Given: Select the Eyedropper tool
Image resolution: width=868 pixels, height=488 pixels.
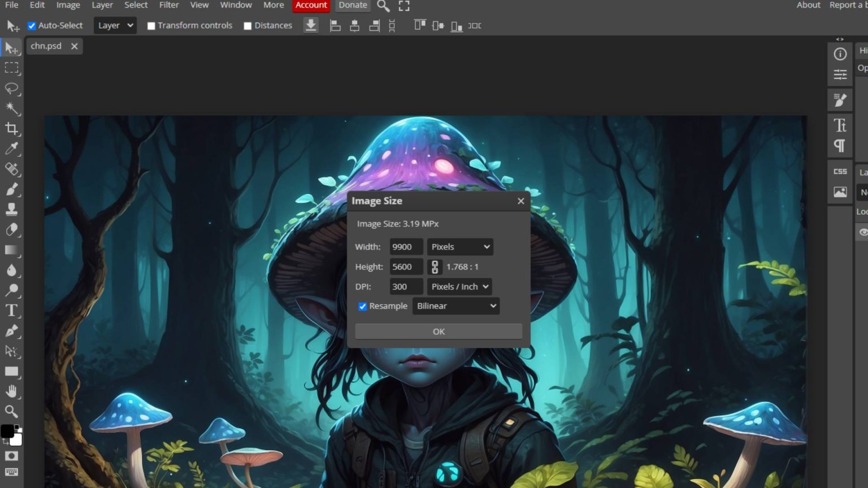Looking at the screenshot, I should coord(11,149).
